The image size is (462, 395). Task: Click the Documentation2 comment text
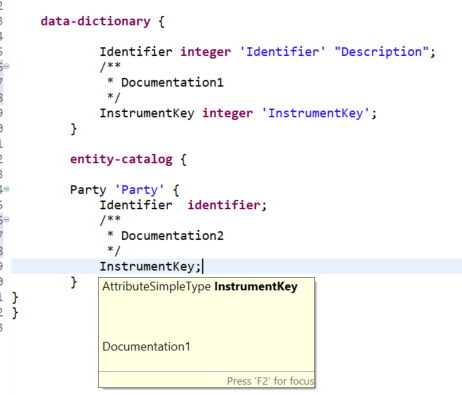click(x=172, y=236)
